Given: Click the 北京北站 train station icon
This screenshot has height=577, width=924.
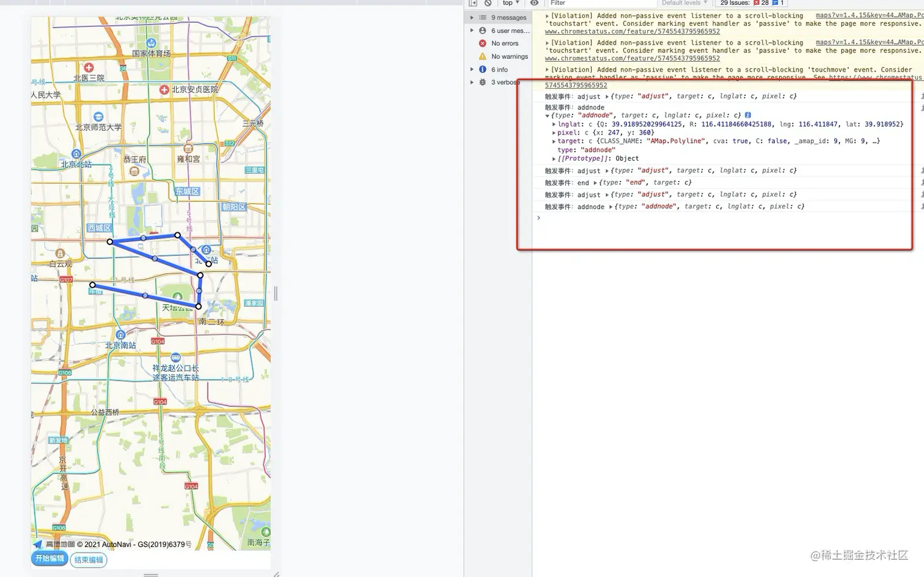Looking at the screenshot, I should coord(76,154).
